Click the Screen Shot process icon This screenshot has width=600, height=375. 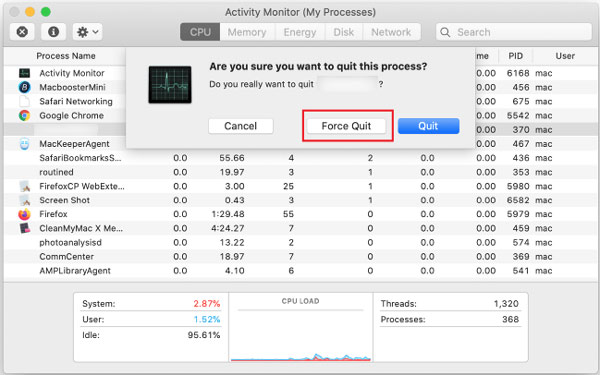click(x=24, y=200)
